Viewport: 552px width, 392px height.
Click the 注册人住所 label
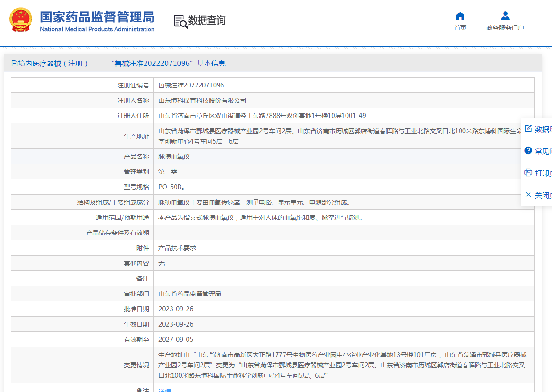point(133,116)
